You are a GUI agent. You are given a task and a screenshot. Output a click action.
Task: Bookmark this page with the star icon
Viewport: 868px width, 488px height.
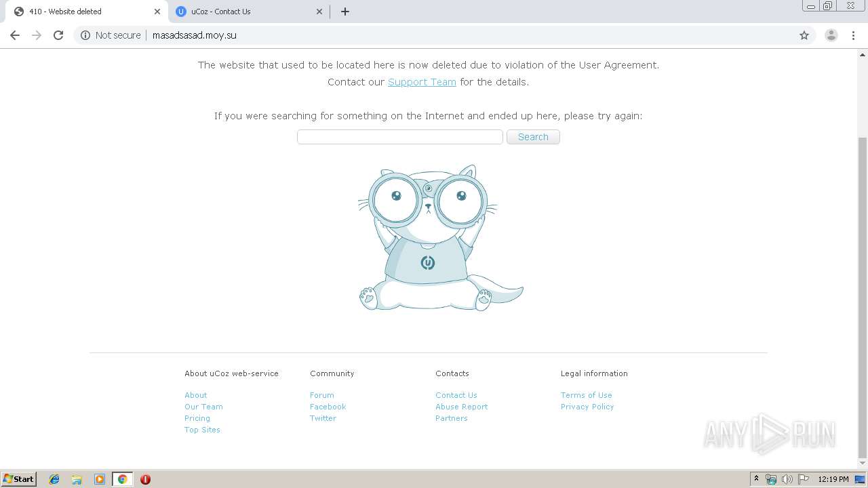pos(804,35)
